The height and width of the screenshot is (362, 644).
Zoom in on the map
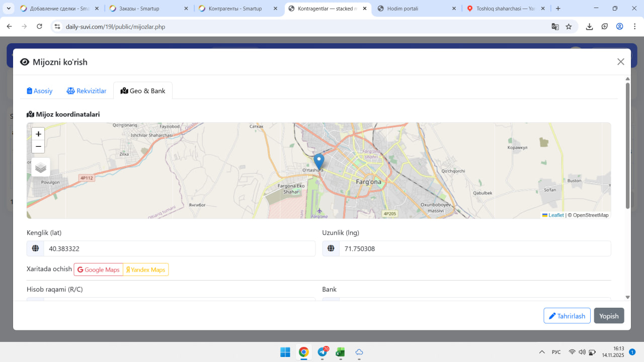pyautogui.click(x=38, y=134)
